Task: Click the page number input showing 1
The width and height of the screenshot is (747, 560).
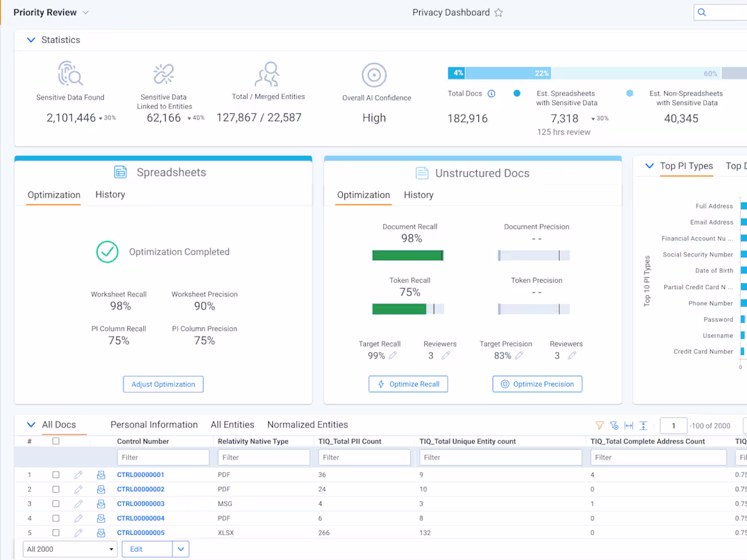Action: click(x=673, y=425)
